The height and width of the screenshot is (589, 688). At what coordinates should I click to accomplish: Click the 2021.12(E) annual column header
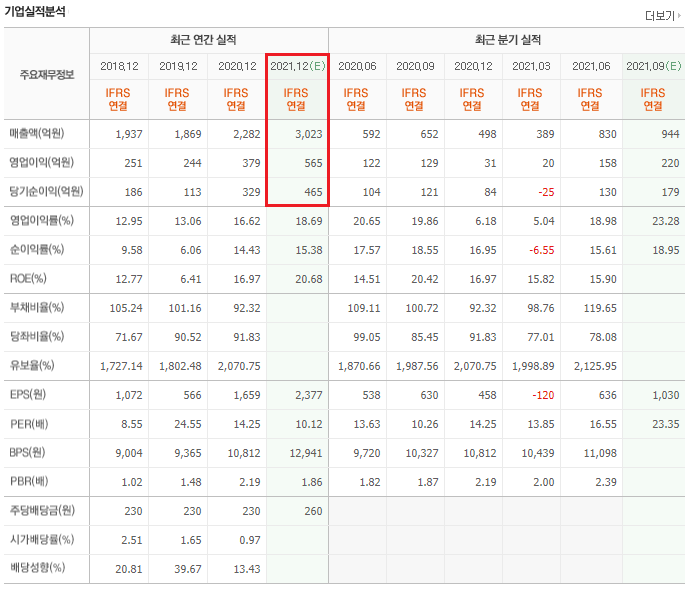pyautogui.click(x=297, y=66)
